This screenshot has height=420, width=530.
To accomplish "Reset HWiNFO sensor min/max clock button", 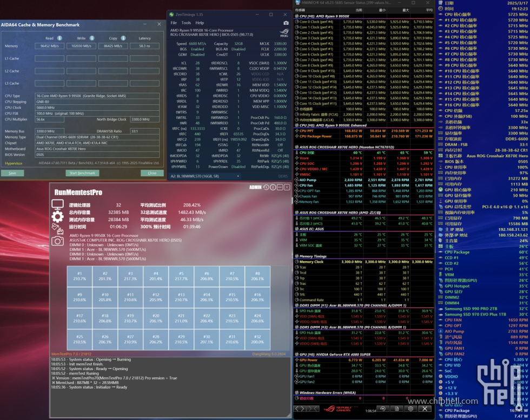I will click(x=383, y=409).
